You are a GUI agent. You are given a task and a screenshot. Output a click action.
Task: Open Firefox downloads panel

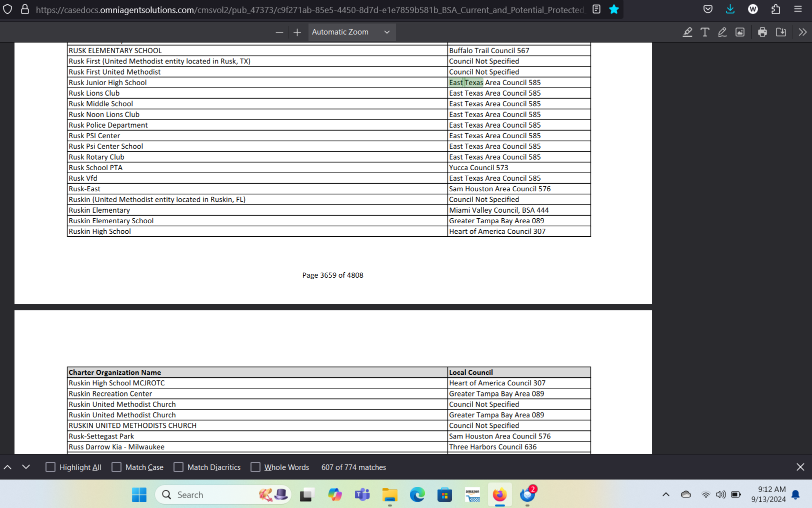[x=730, y=9]
